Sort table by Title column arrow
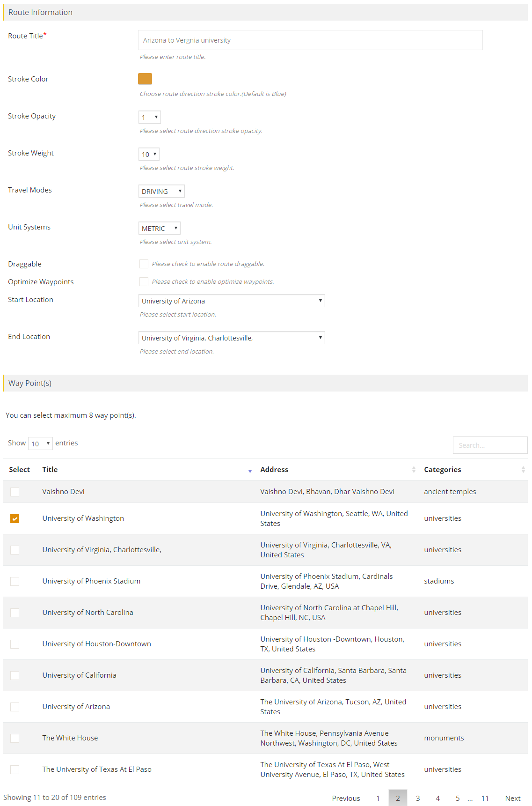The height and width of the screenshot is (806, 532). tap(250, 470)
